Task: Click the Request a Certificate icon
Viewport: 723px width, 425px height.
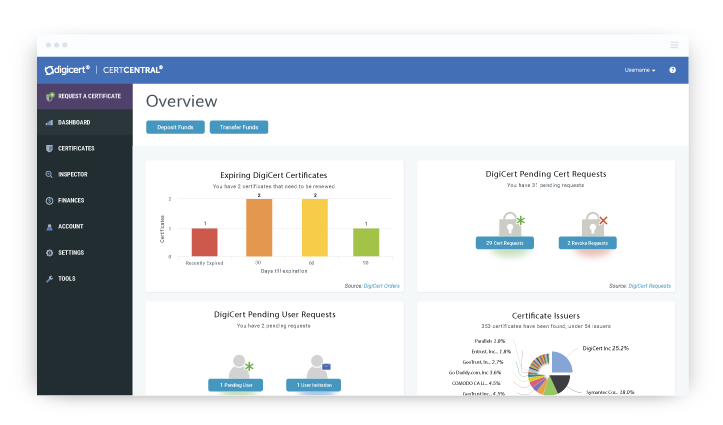Action: (x=50, y=96)
